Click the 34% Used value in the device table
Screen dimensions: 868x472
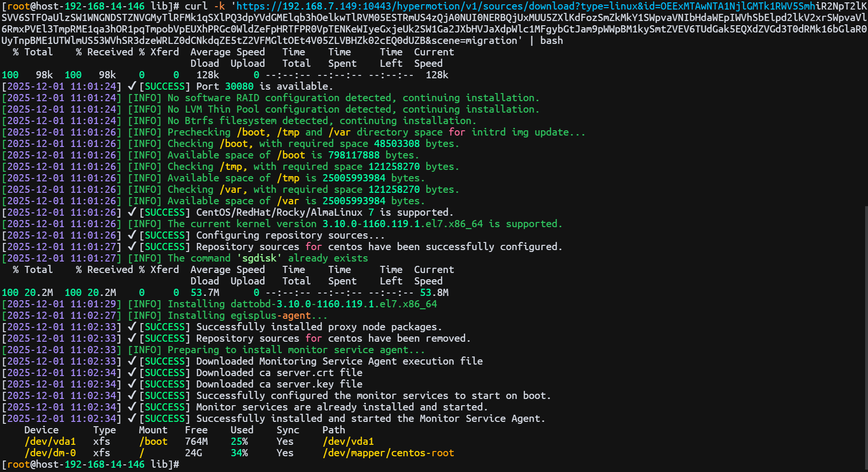239,453
